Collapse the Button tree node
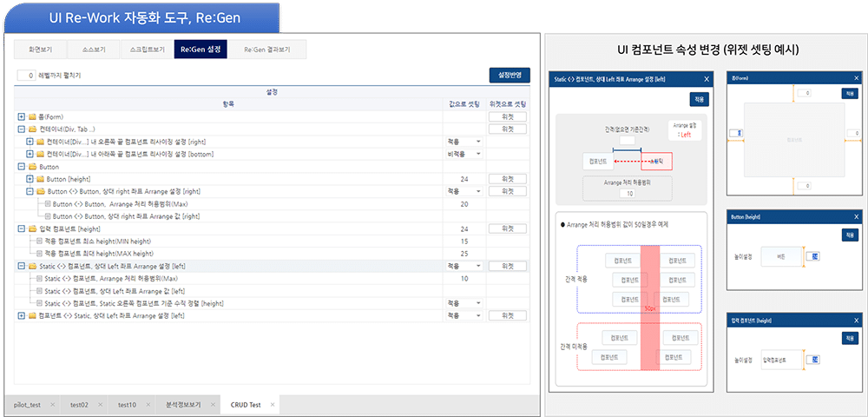868x417 pixels. tap(22, 166)
